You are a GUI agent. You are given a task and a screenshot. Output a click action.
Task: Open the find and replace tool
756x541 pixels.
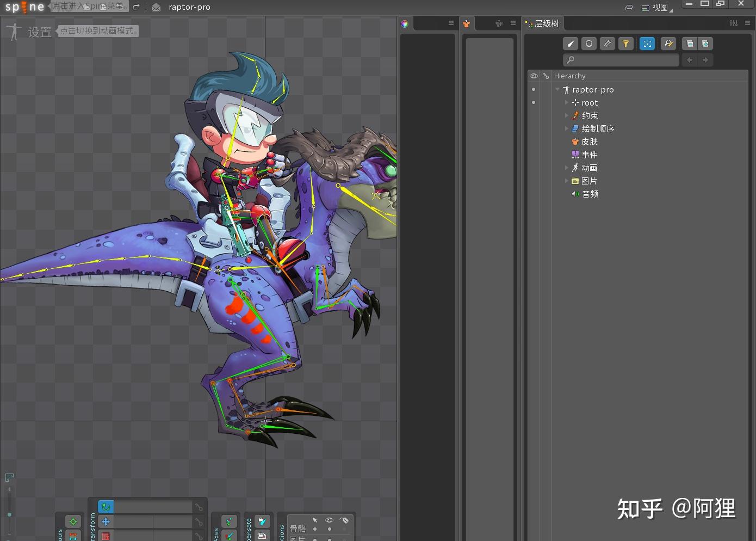668,44
